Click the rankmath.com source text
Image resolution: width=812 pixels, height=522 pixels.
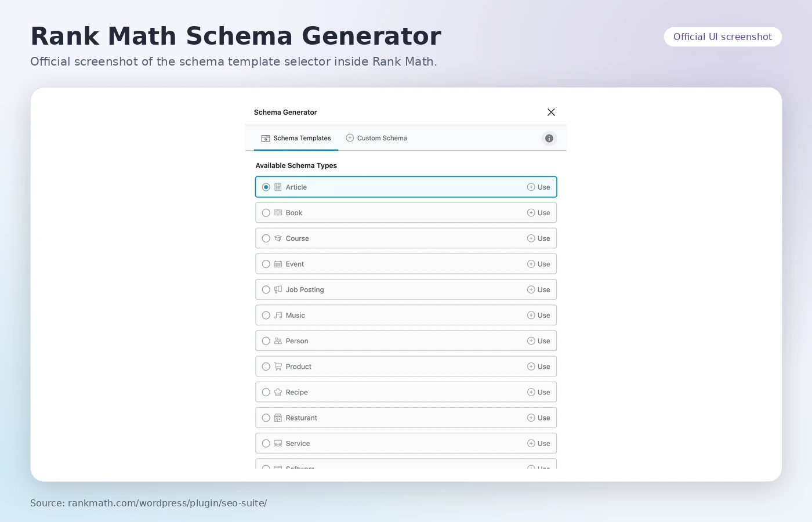click(x=148, y=503)
